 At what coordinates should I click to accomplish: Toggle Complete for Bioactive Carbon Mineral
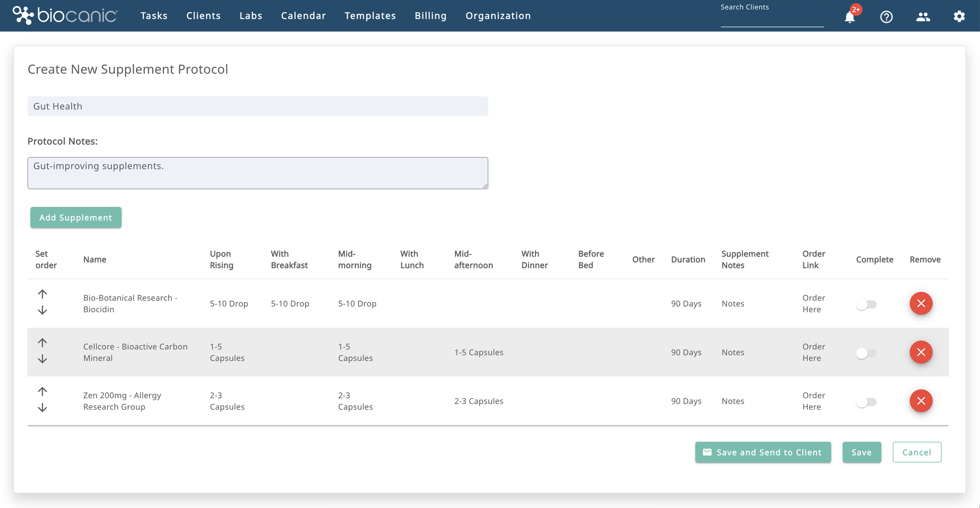866,353
